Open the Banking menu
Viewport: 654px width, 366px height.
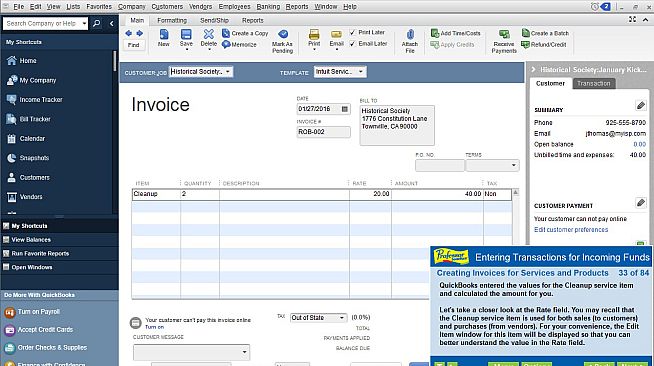pyautogui.click(x=268, y=7)
